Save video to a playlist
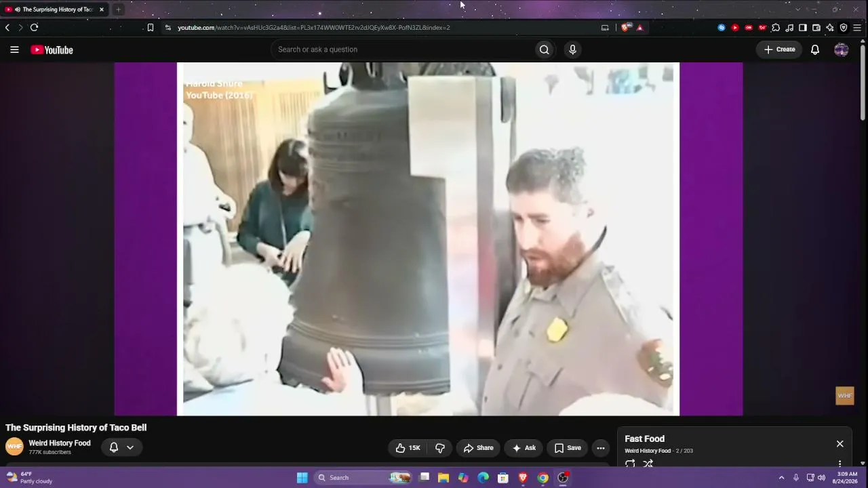This screenshot has height=488, width=868. click(x=568, y=448)
